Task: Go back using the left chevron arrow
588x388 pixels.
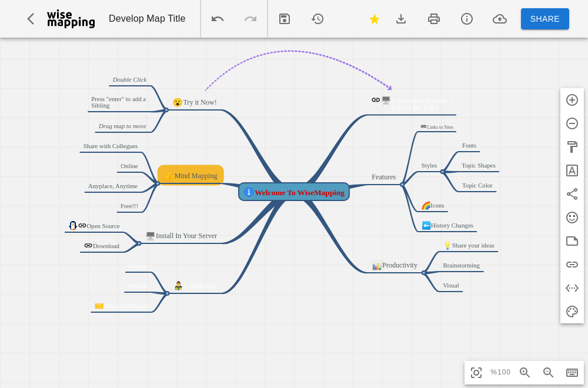Action: tap(31, 19)
